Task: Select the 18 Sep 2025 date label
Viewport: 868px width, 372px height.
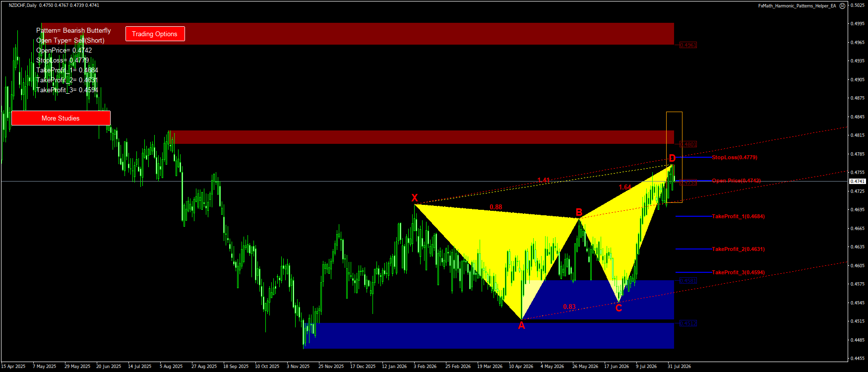Action: click(x=236, y=367)
